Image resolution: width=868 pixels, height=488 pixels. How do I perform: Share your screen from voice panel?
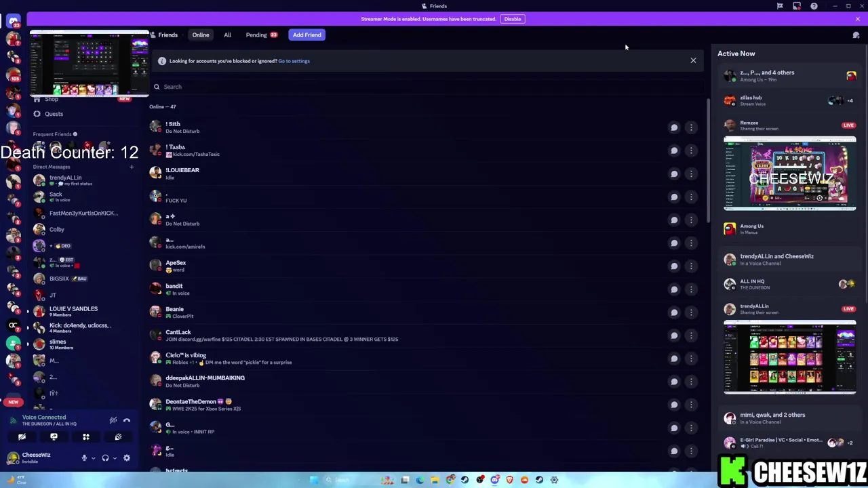click(x=54, y=437)
